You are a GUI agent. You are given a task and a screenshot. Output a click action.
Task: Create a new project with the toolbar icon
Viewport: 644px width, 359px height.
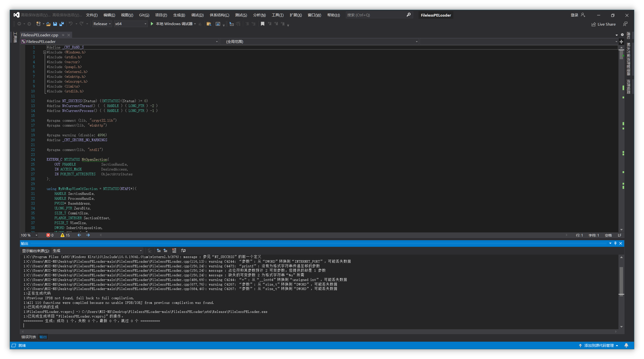pos(38,24)
